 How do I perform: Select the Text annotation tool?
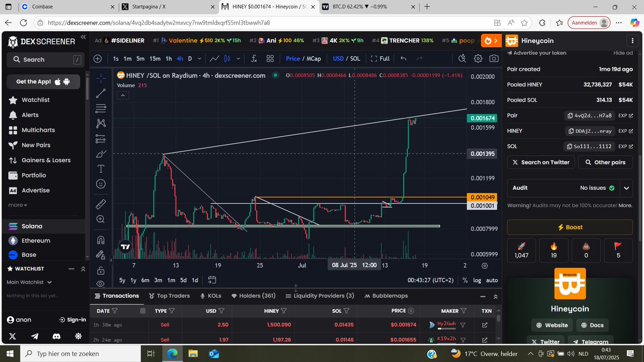point(101,169)
